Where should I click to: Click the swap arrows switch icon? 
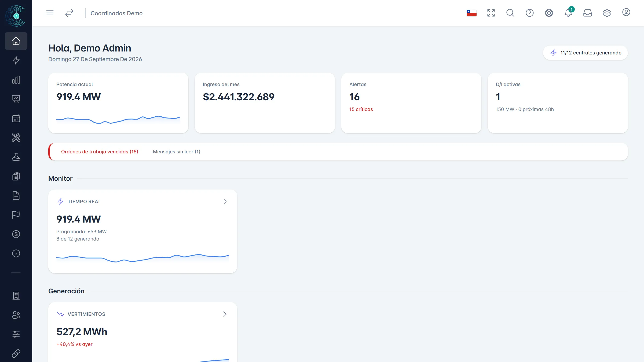tap(69, 13)
